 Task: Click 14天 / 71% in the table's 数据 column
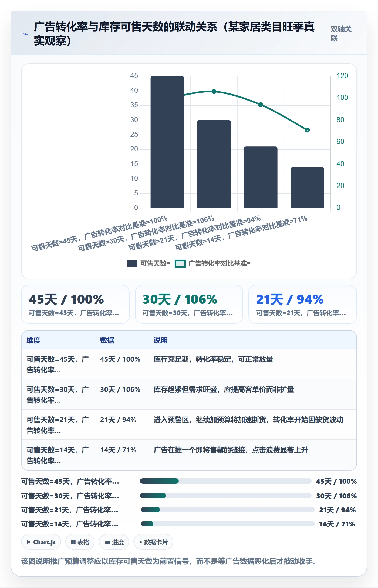(x=118, y=450)
